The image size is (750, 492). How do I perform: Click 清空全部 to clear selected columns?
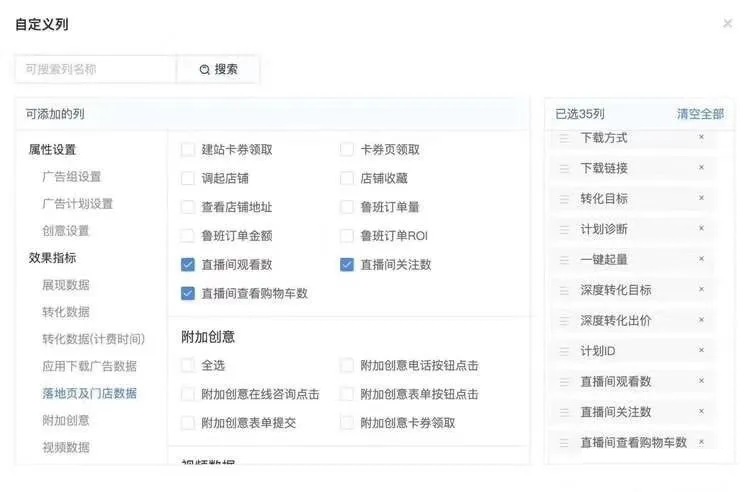click(700, 114)
